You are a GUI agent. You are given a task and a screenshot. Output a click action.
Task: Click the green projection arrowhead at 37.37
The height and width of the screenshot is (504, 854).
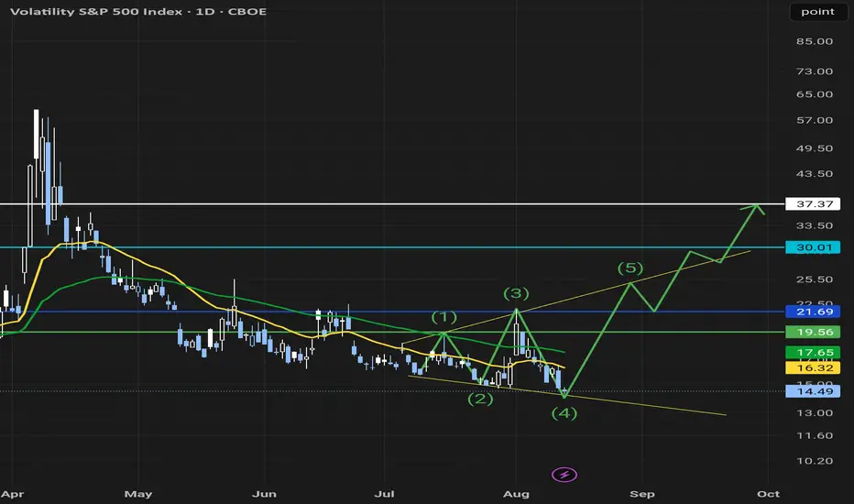(757, 209)
